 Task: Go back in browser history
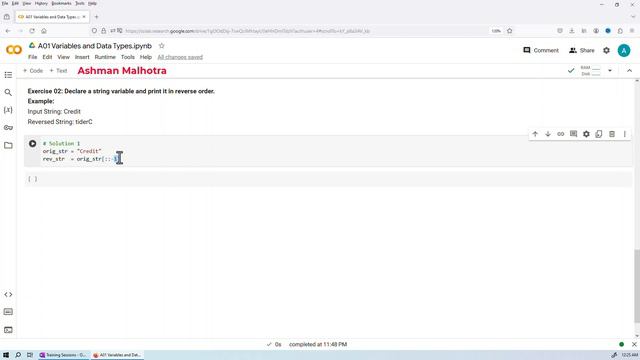tap(8, 31)
